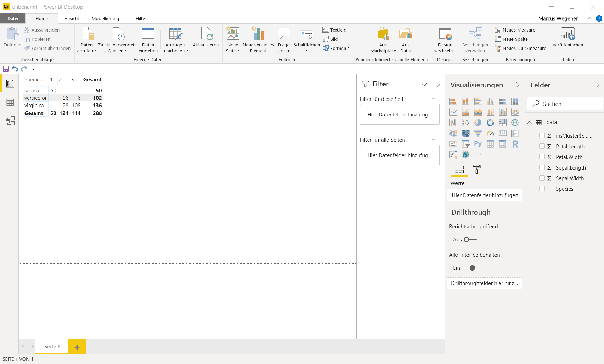Toggle Alle Filter beibehalten slider off
Image resolution: width=604 pixels, height=364 pixels.
click(x=469, y=268)
